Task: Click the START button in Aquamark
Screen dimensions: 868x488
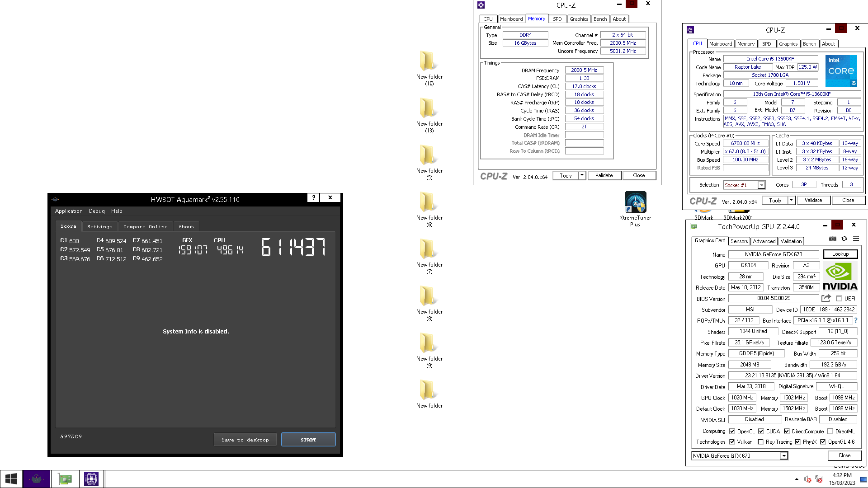Action: coord(308,440)
